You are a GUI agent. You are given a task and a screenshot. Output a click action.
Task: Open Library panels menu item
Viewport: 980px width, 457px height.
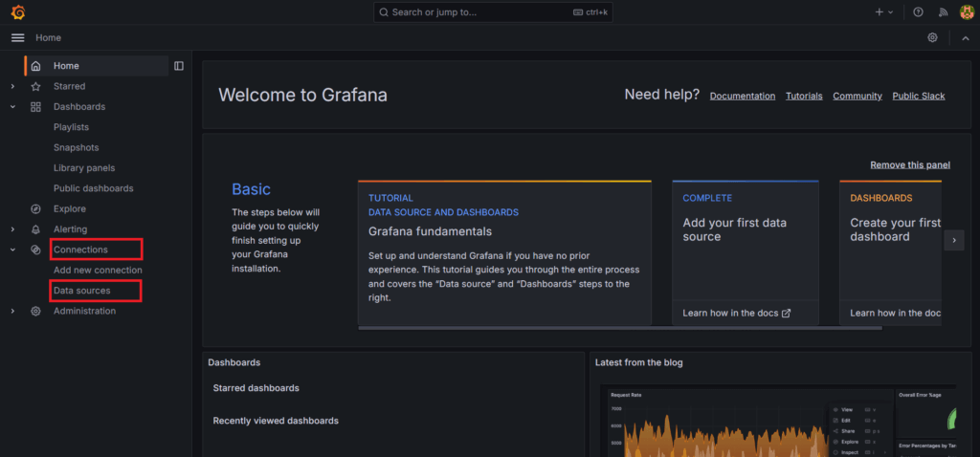coord(84,168)
